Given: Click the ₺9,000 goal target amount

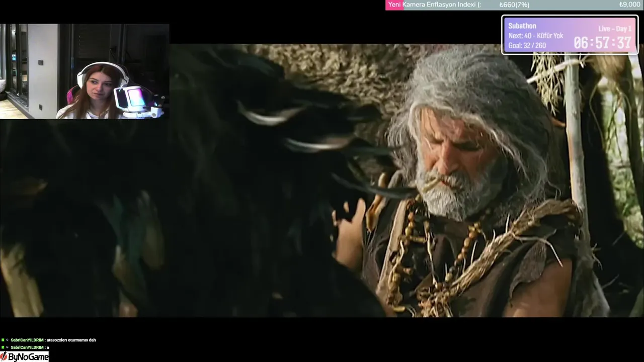Looking at the screenshot, I should (629, 5).
